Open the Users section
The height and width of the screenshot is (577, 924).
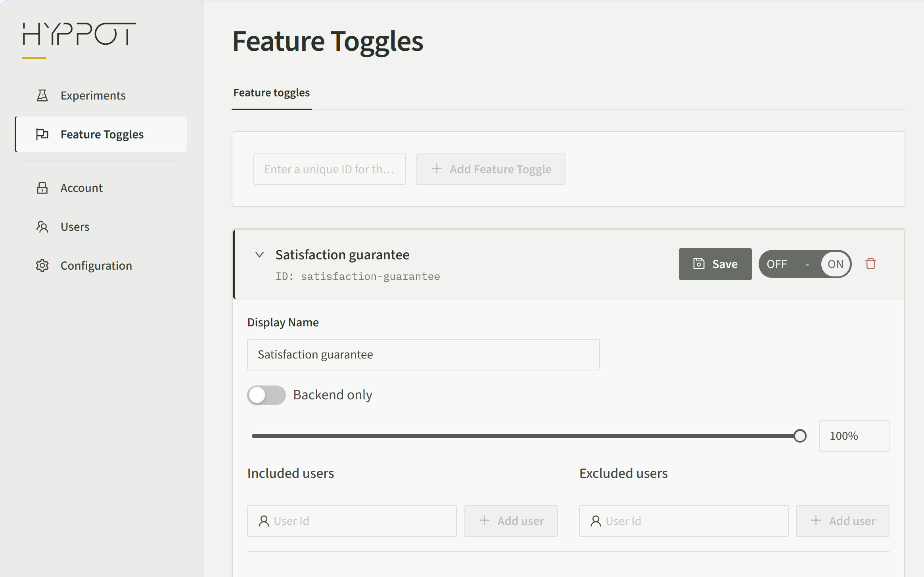pos(101,227)
